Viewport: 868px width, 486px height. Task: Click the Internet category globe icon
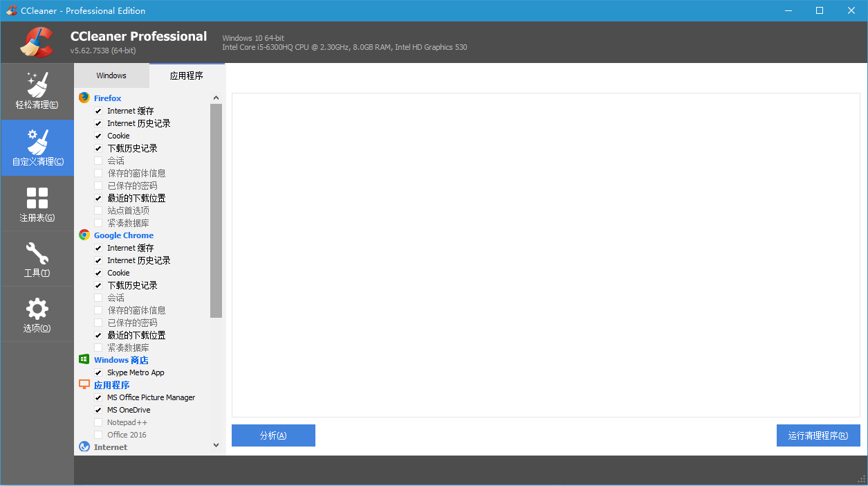coord(84,447)
